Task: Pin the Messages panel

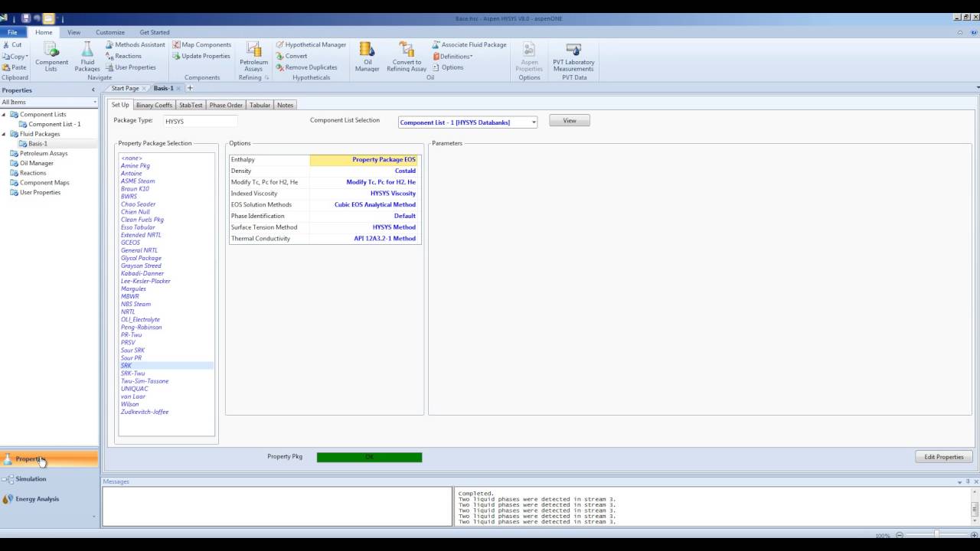Action: (x=968, y=482)
